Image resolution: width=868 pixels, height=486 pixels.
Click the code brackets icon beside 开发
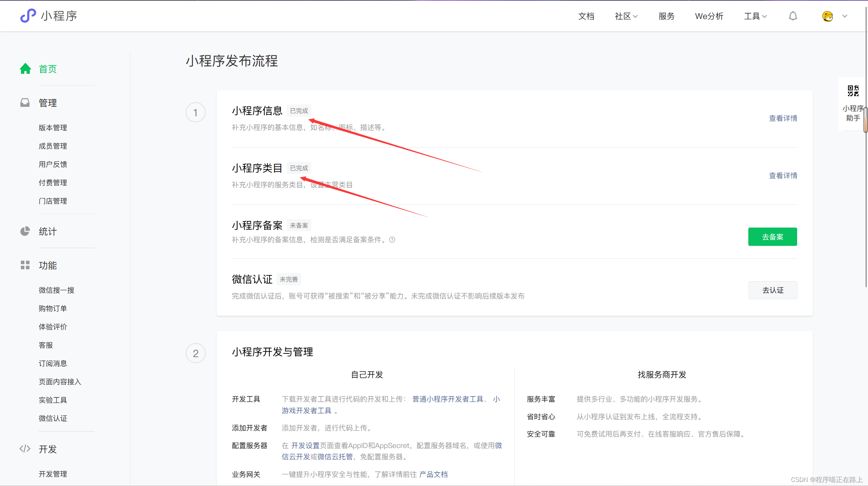point(25,449)
